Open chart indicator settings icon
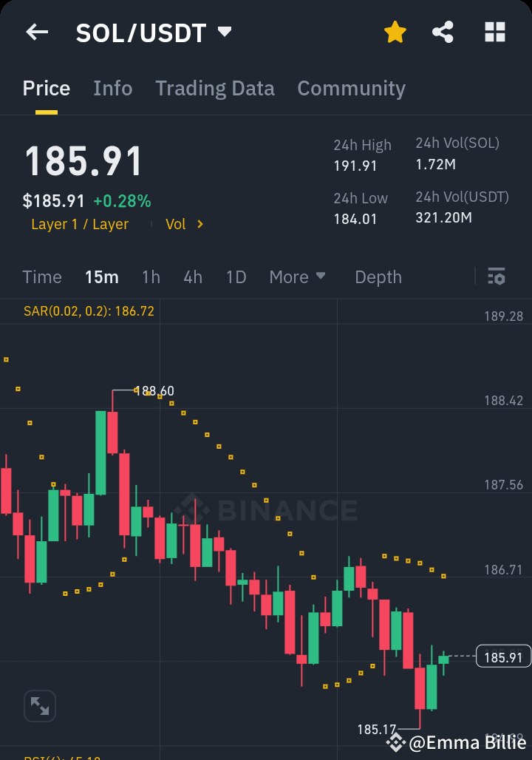Screen dimensions: 532x760 497,276
